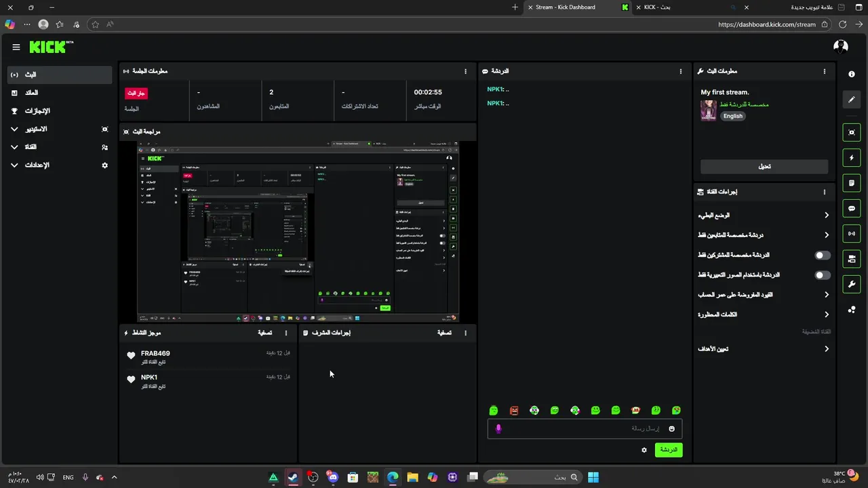The width and height of the screenshot is (868, 488).
Task: Toggle the chat bubble widget icon in rail
Action: click(x=852, y=209)
